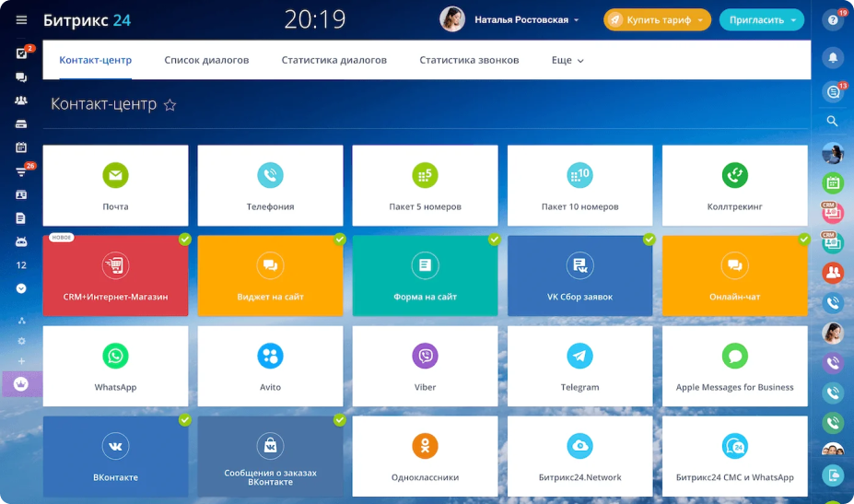Open the hamburger main menu
This screenshot has height=504, width=854.
pos(21,19)
